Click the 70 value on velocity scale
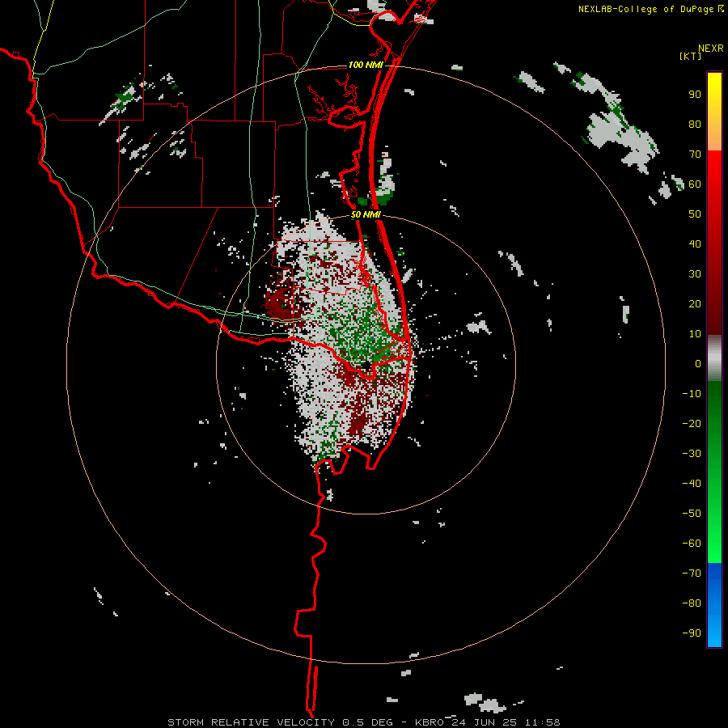Viewport: 728px width, 728px height. 695,154
